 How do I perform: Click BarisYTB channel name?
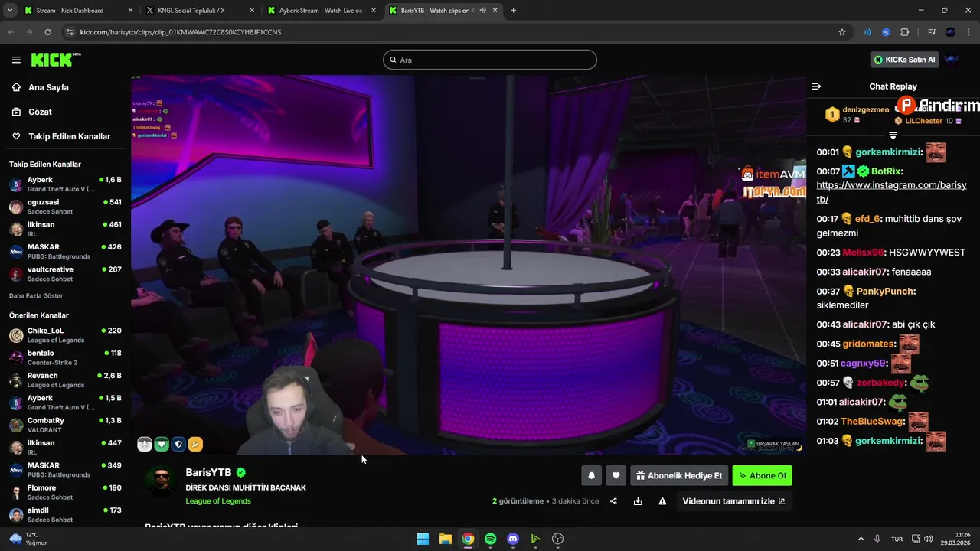pyautogui.click(x=208, y=473)
